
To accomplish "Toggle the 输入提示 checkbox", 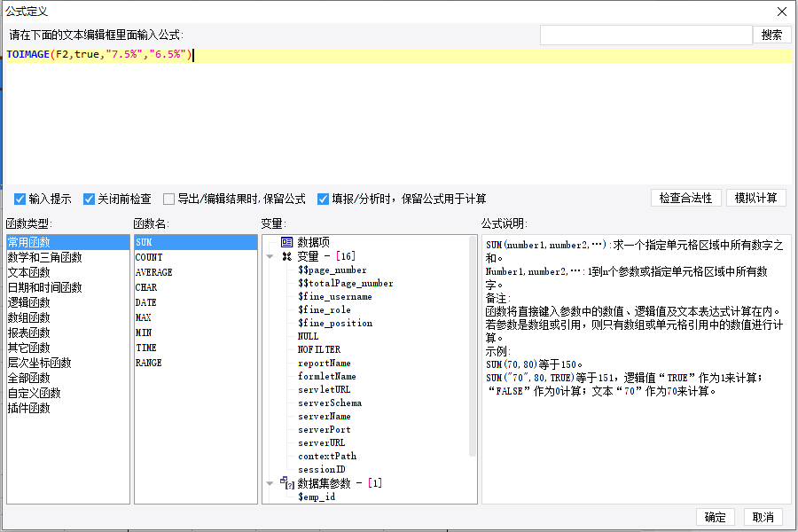I will pos(20,199).
